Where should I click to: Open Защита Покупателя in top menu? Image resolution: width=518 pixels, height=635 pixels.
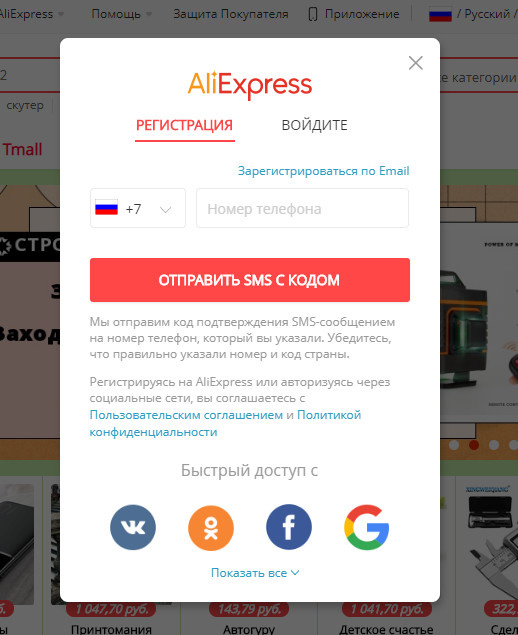click(x=231, y=14)
